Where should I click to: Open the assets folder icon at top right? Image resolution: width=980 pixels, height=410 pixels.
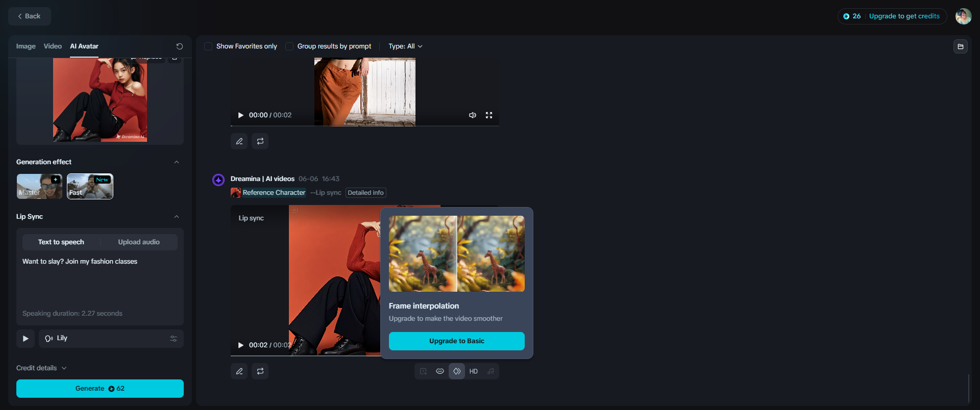(x=960, y=46)
